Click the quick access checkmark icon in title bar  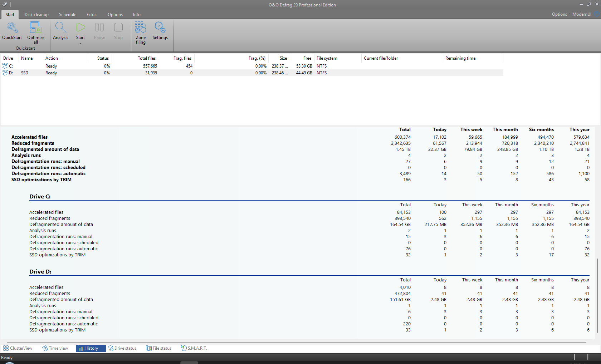tap(5, 5)
